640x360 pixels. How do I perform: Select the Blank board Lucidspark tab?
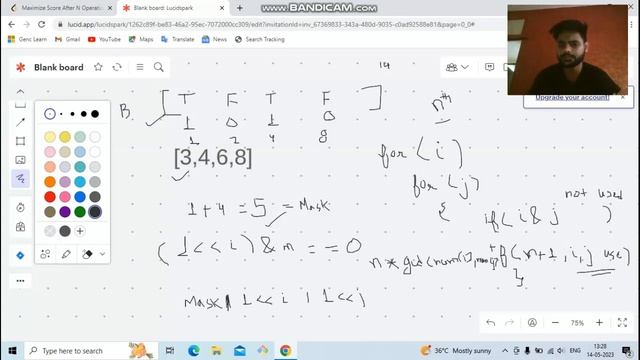click(x=172, y=8)
